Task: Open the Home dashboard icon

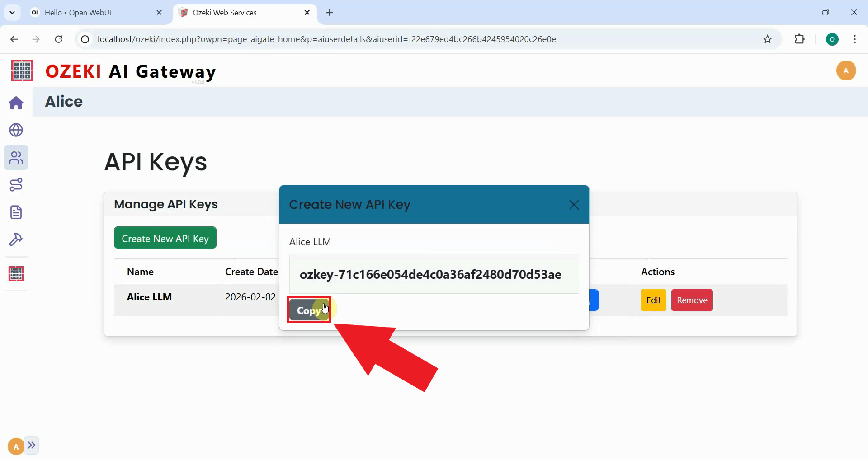Action: click(16, 103)
